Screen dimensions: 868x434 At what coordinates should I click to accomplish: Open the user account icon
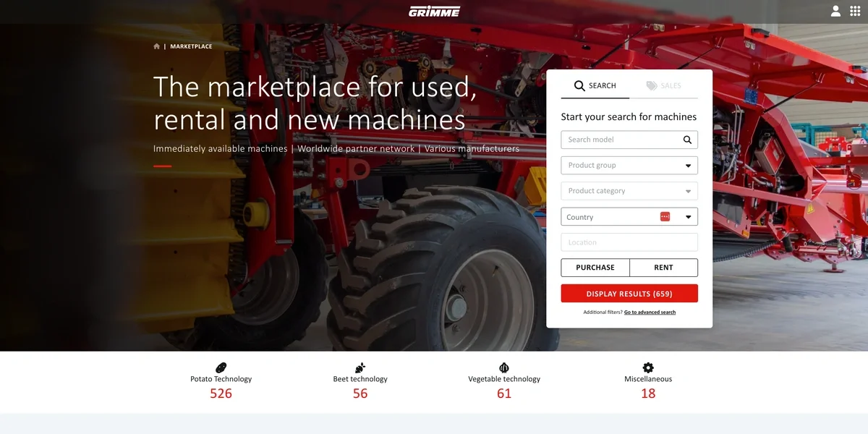point(835,11)
